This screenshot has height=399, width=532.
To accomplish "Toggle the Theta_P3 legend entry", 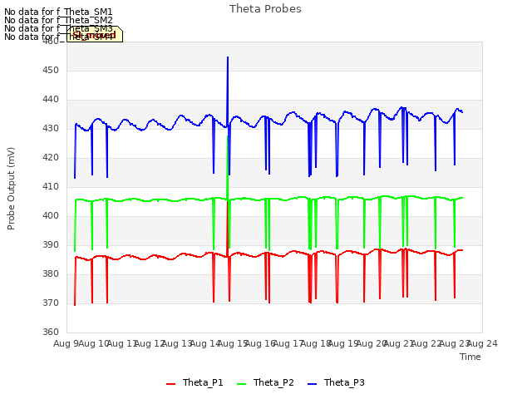I will point(336,382).
